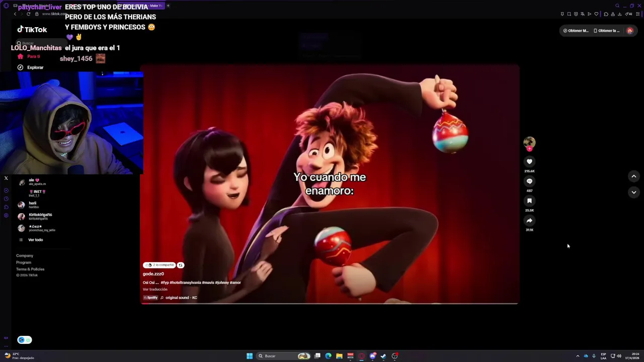
Task: Open Steam from the taskbar
Action: click(x=383, y=356)
